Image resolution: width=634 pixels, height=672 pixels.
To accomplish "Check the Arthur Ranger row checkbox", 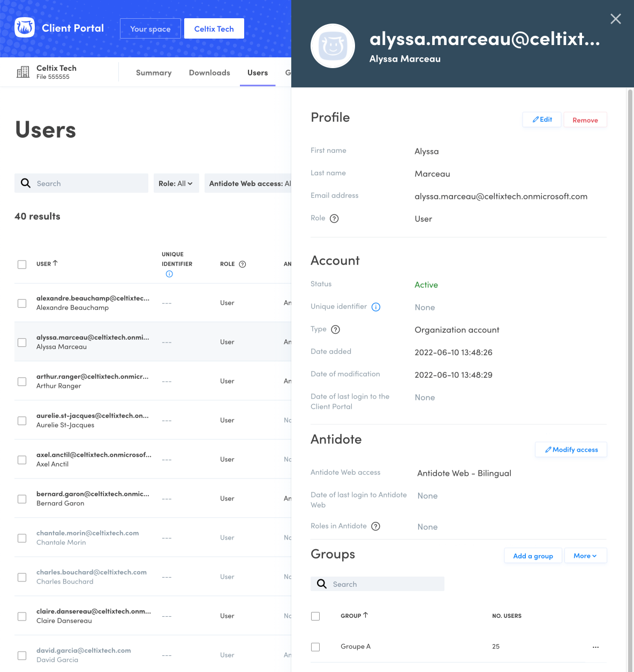I will (22, 382).
